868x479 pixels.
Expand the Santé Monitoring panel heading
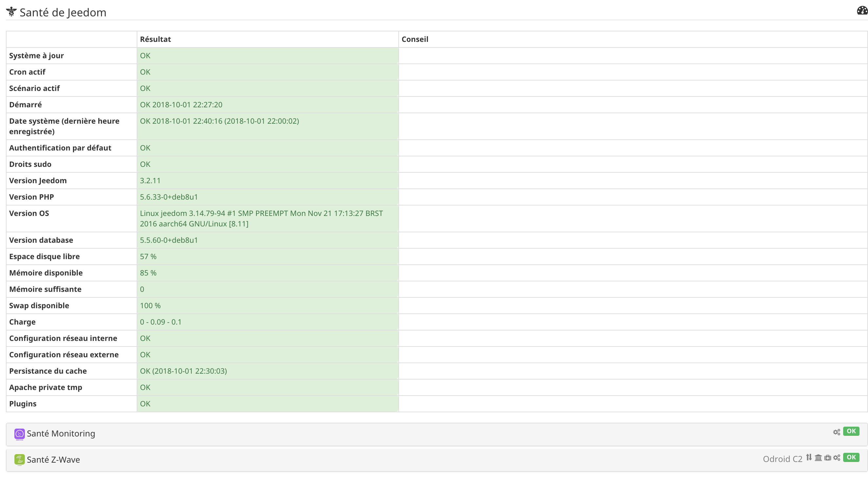437,434
